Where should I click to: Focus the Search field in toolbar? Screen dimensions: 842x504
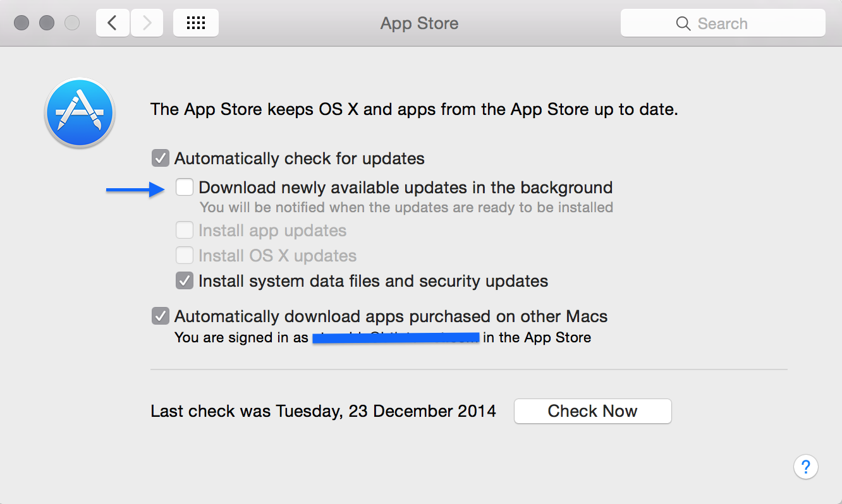pyautogui.click(x=723, y=23)
